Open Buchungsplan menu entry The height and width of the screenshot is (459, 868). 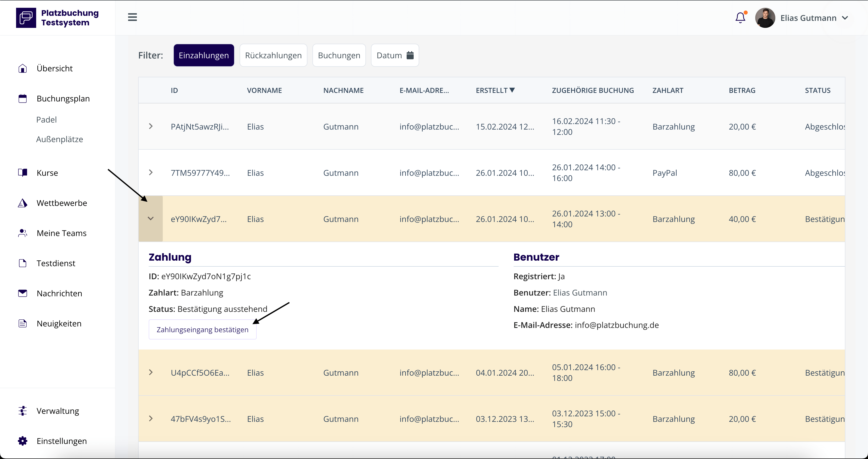pyautogui.click(x=63, y=99)
